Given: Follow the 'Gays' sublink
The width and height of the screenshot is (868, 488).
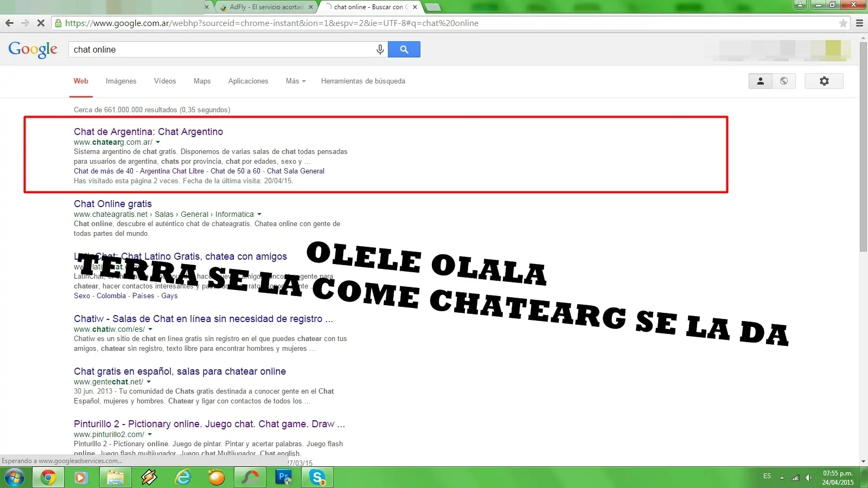Looking at the screenshot, I should point(169,296).
